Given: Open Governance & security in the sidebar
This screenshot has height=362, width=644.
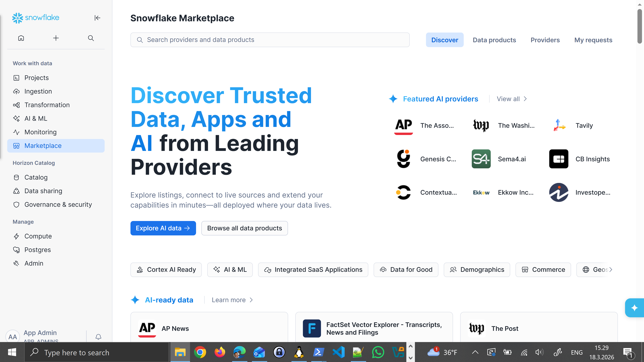Looking at the screenshot, I should click(x=56, y=205).
